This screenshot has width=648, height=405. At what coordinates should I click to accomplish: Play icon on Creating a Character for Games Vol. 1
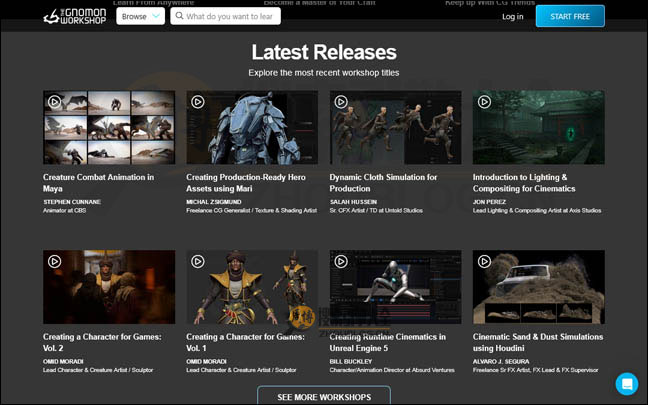[x=198, y=261]
